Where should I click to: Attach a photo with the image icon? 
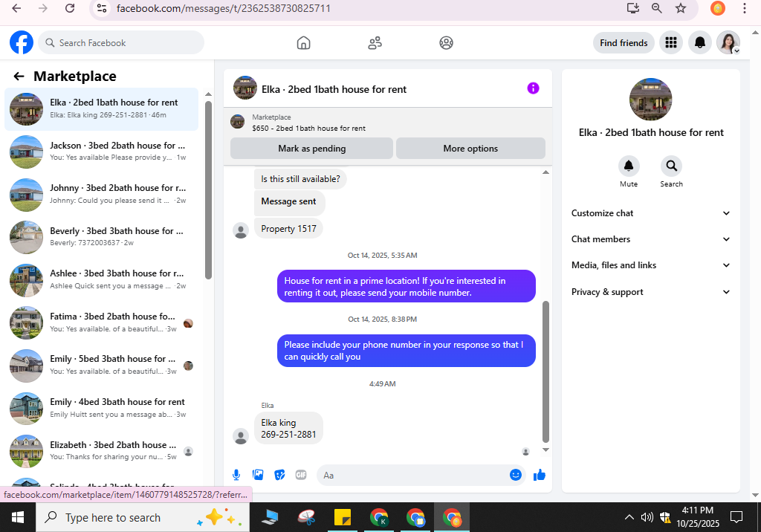coord(258,475)
